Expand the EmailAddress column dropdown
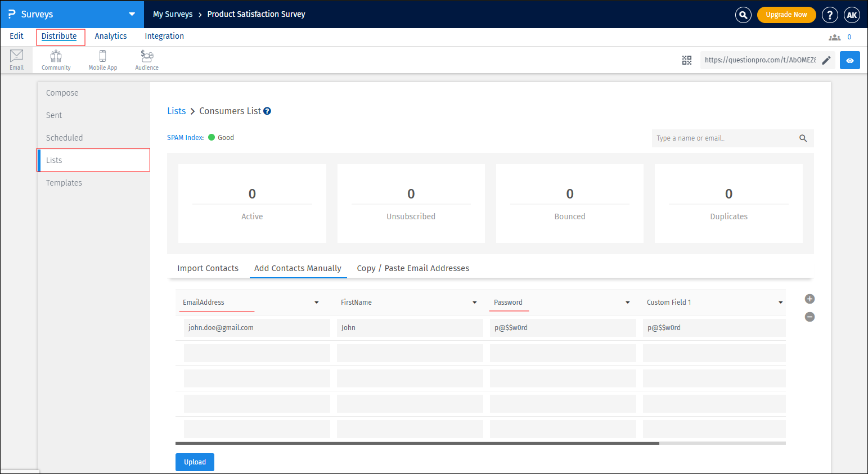 [x=316, y=303]
